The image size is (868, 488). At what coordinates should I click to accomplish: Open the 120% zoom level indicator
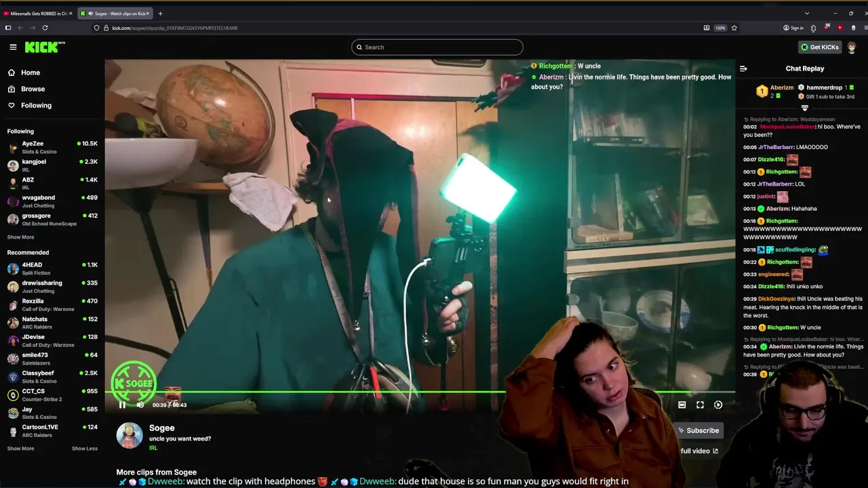coord(720,28)
